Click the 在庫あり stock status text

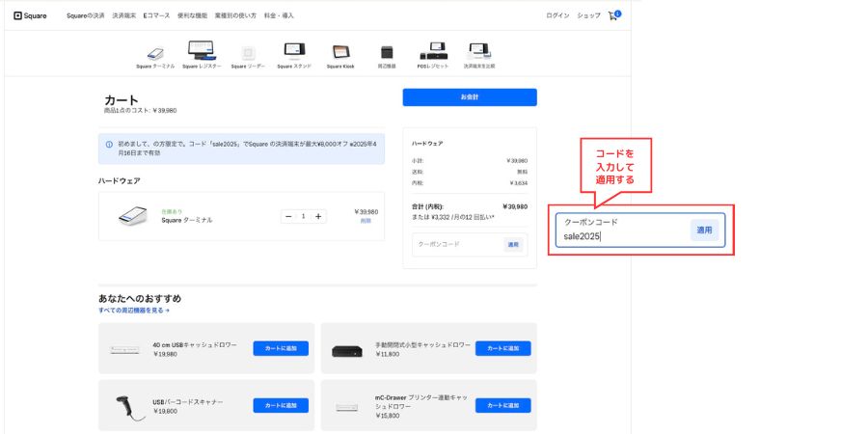(172, 211)
